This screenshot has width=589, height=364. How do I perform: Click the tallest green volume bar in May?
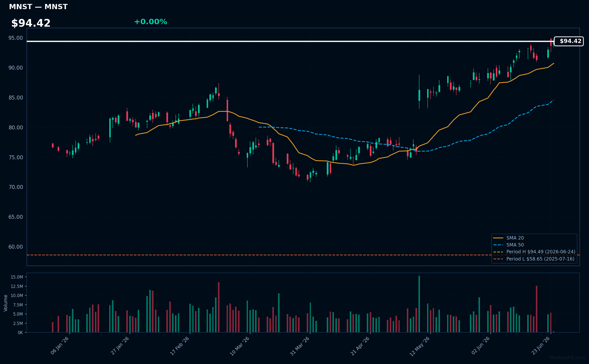(419, 304)
